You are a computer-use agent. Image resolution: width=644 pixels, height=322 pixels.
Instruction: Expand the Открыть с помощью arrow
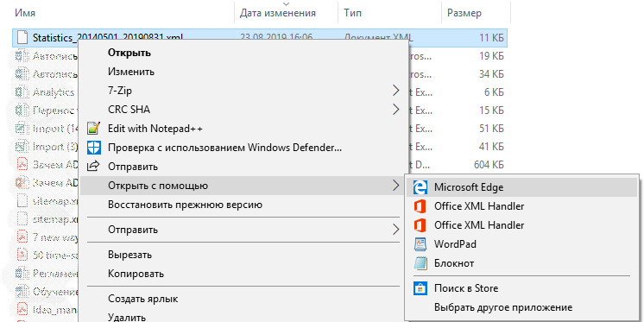[x=395, y=186]
